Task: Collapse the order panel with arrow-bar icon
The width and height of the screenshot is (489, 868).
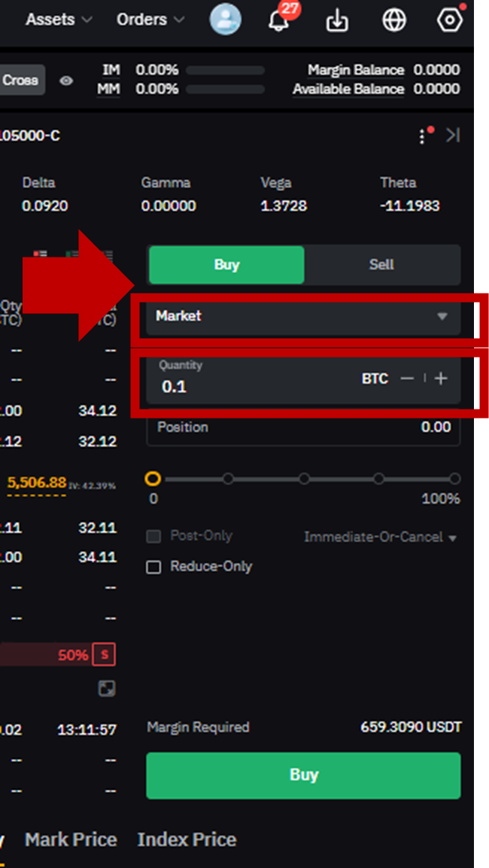Action: 452,136
